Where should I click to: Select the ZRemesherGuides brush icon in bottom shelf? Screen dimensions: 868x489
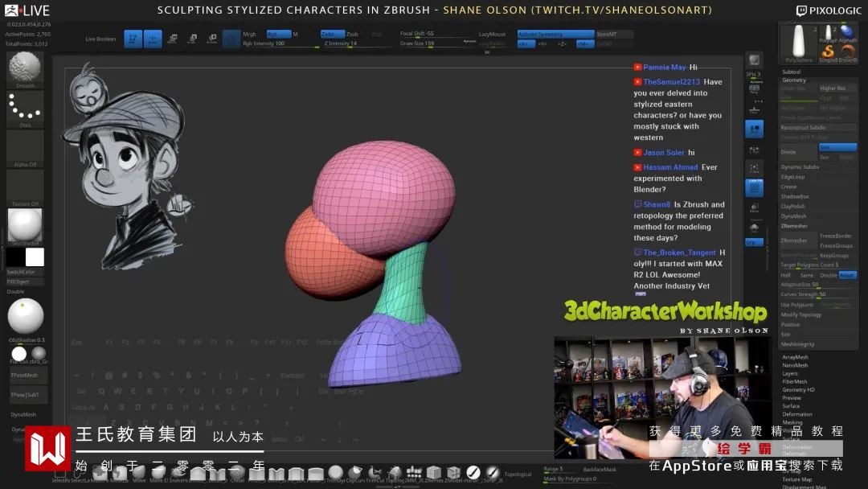click(433, 472)
